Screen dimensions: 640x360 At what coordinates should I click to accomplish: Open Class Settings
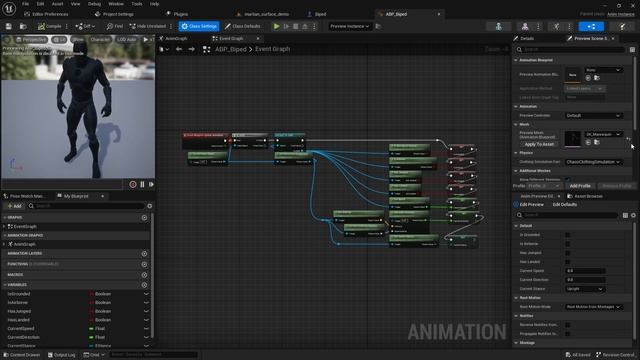pos(199,26)
